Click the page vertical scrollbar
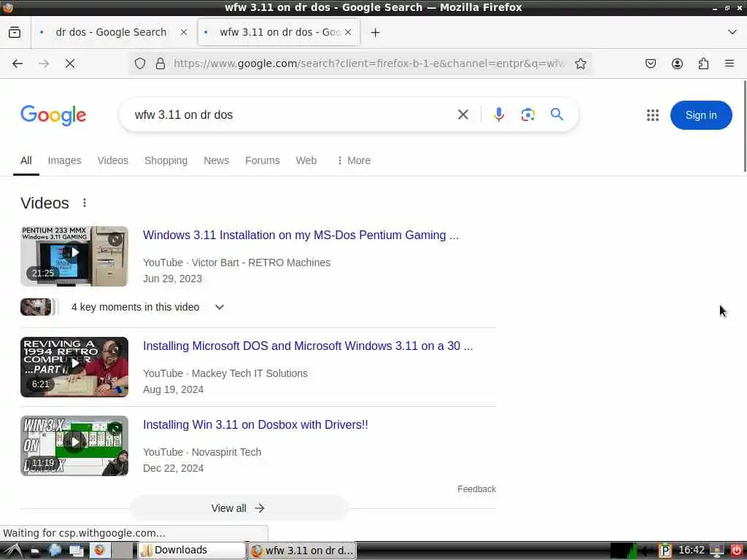 [745, 126]
